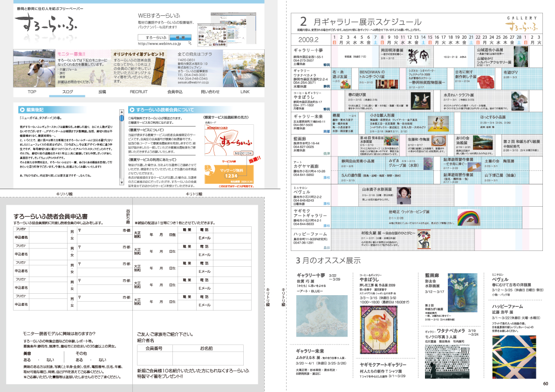Click the portrait photo in 山本直子水彩画展 row
This screenshot has width=555, height=392.
click(404, 196)
